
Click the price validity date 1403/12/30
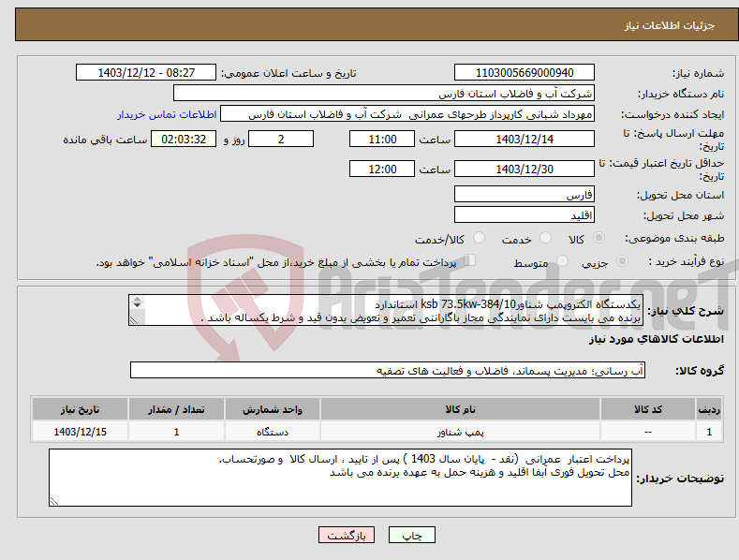point(525,169)
